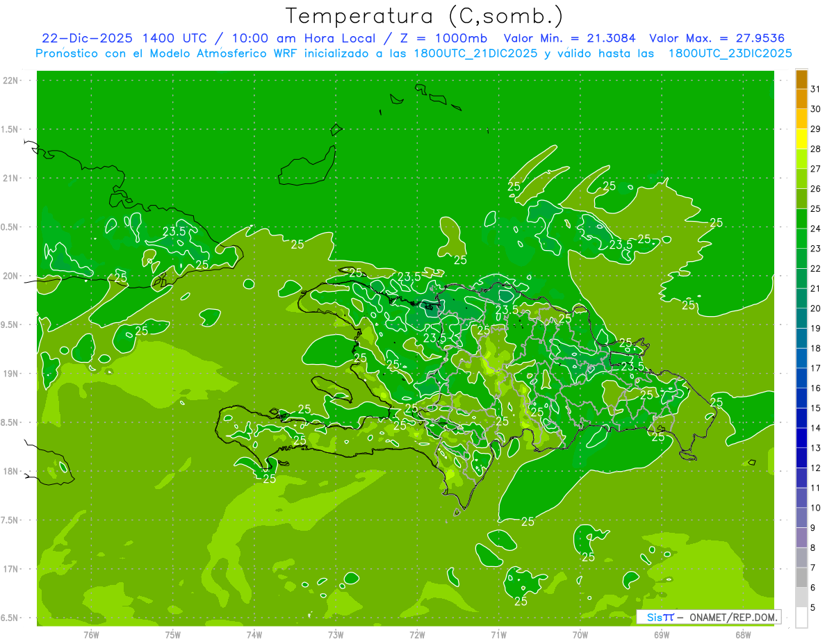Click the '68W' longitude axis label

click(x=743, y=634)
